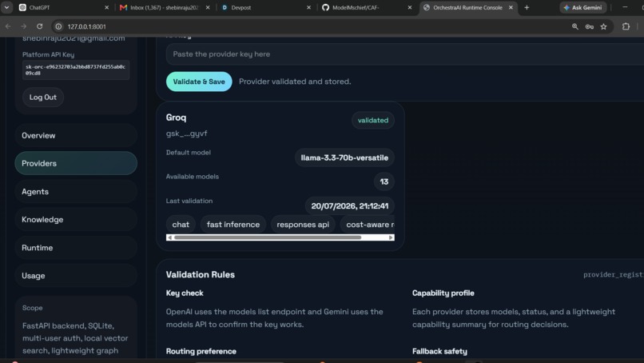
Task: Switch to the Gmail Inbox tab
Action: [x=165, y=7]
